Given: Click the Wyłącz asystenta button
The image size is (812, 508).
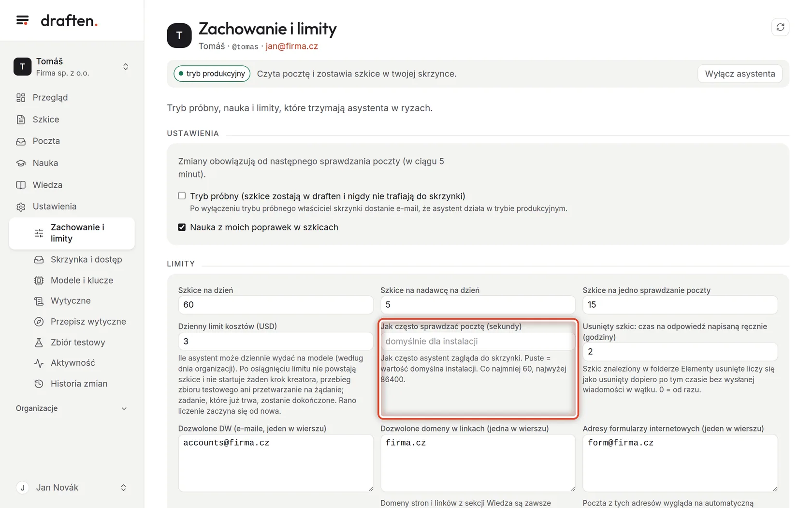Looking at the screenshot, I should click(x=740, y=74).
